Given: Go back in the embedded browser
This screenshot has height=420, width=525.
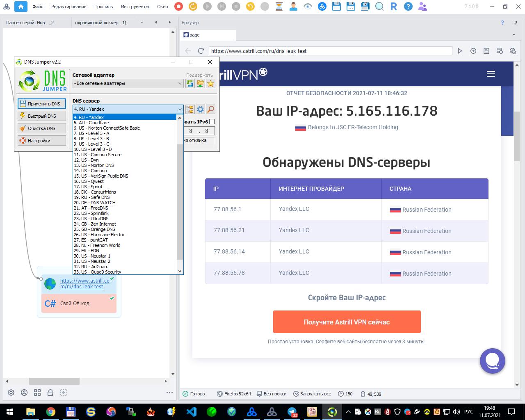Looking at the screenshot, I should click(x=188, y=51).
